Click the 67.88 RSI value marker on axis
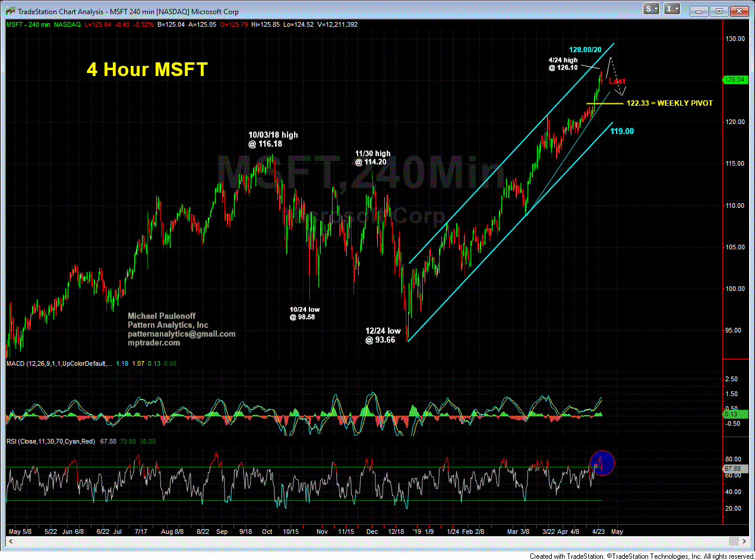Viewport: 755px width, 560px height. pos(734,469)
